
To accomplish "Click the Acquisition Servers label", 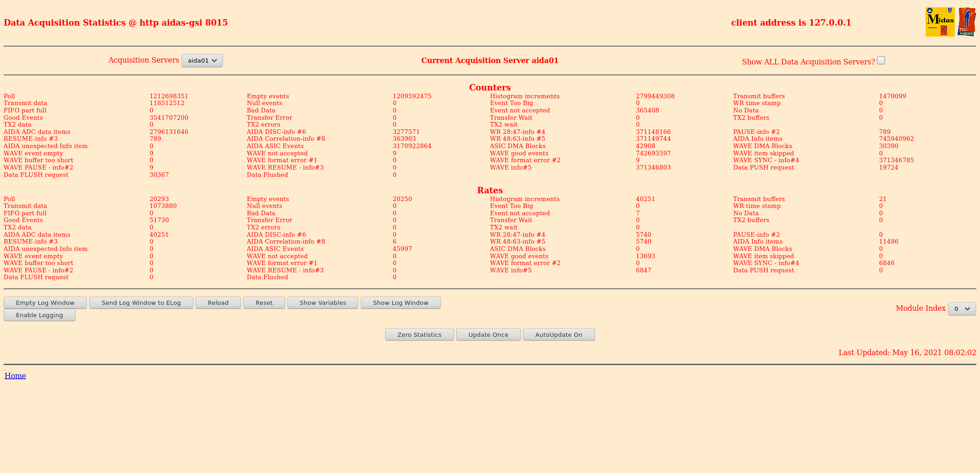I will coord(144,60).
